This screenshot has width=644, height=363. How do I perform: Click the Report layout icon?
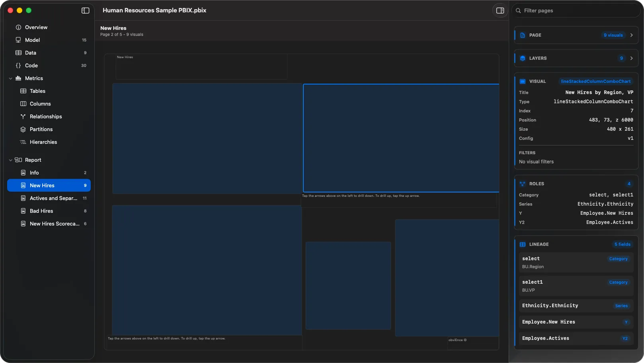(x=18, y=160)
